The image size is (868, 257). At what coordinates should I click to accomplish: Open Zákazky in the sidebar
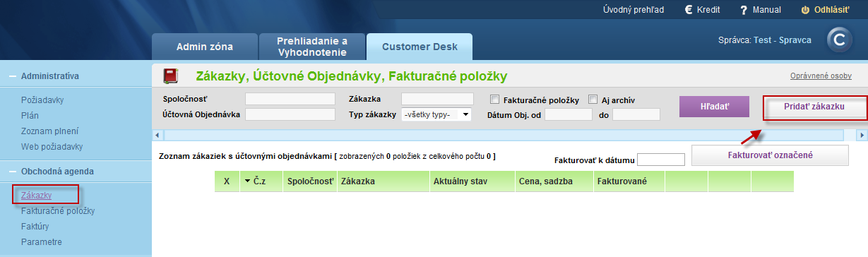(x=37, y=195)
